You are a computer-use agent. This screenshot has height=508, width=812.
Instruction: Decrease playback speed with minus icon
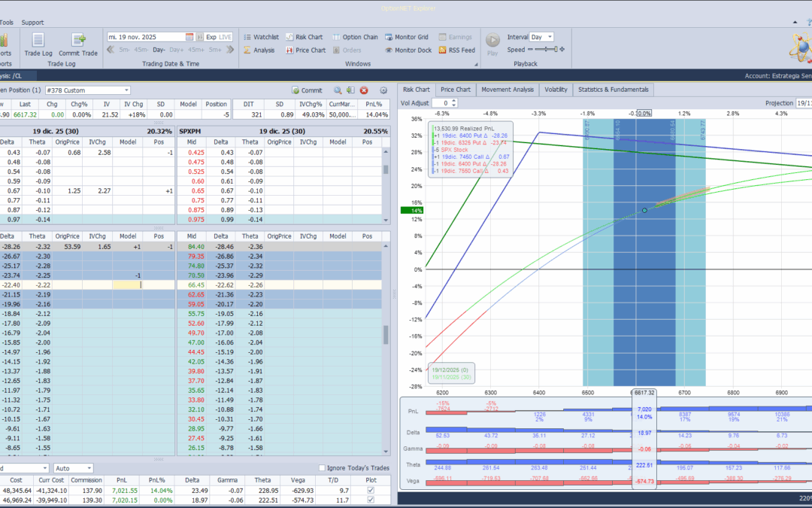point(530,50)
